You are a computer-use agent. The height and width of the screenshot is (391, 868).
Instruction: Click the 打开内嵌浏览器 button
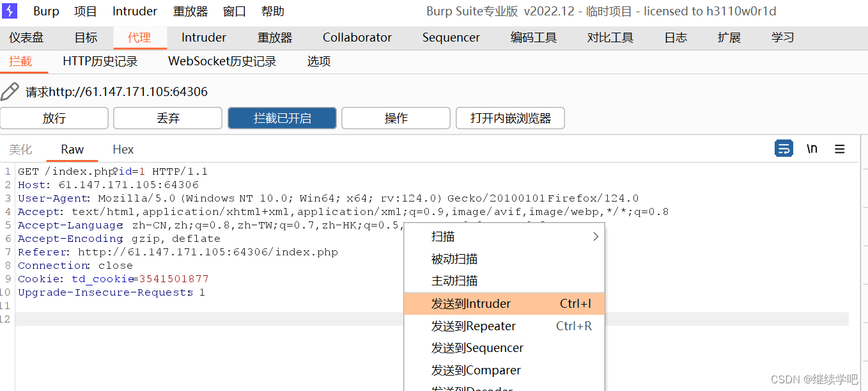coord(510,118)
